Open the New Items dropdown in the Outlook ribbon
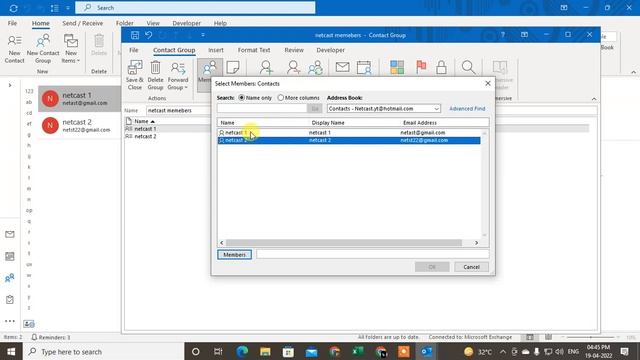Image resolution: width=640 pixels, height=360 pixels. tap(71, 49)
